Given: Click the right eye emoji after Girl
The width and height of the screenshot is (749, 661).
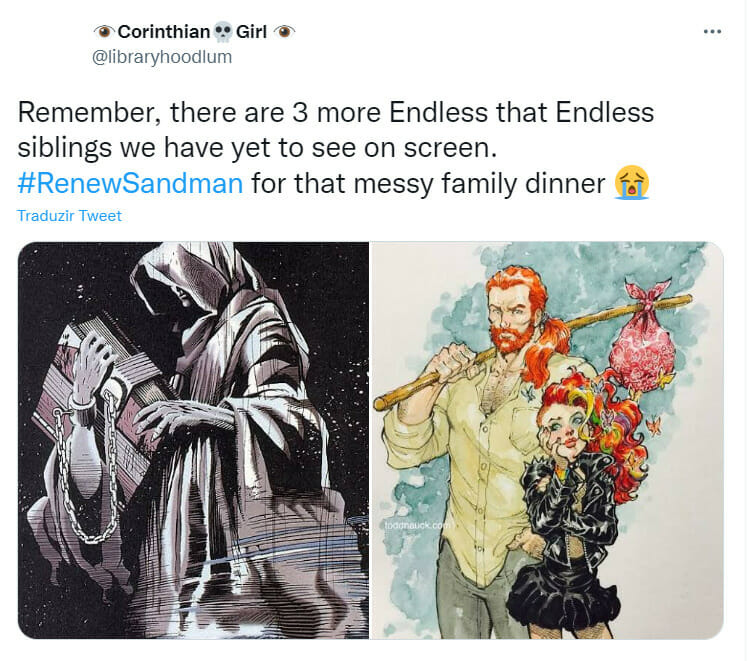Looking at the screenshot, I should (x=284, y=32).
